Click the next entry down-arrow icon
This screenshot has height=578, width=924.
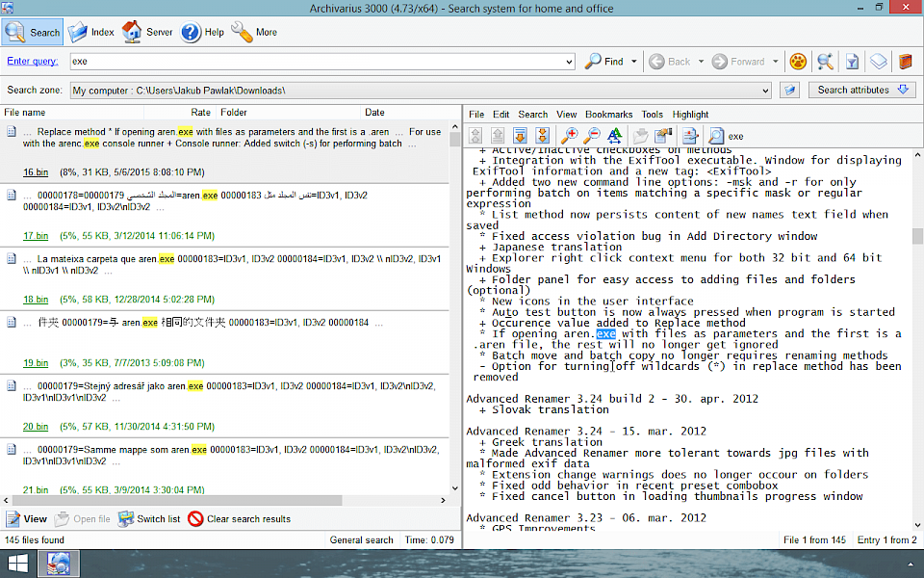click(x=520, y=136)
